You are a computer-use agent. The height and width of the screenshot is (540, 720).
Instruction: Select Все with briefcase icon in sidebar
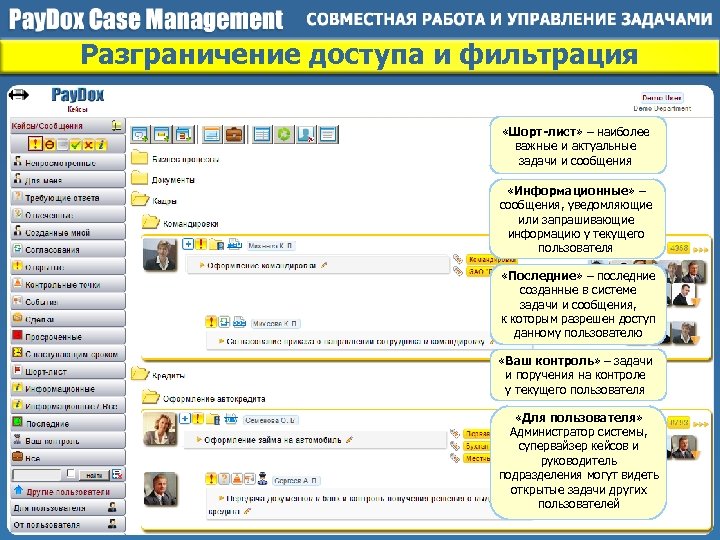(68, 457)
